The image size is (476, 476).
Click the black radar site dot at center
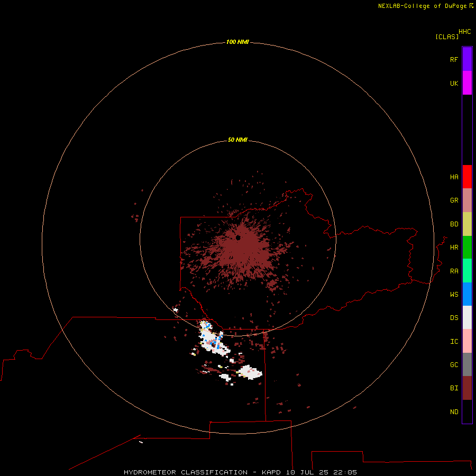pos(238,237)
